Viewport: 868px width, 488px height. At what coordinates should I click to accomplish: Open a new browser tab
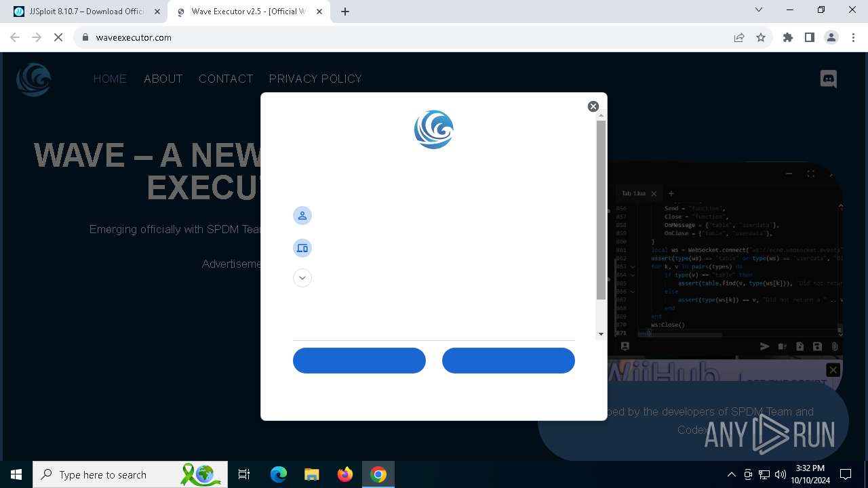point(345,12)
